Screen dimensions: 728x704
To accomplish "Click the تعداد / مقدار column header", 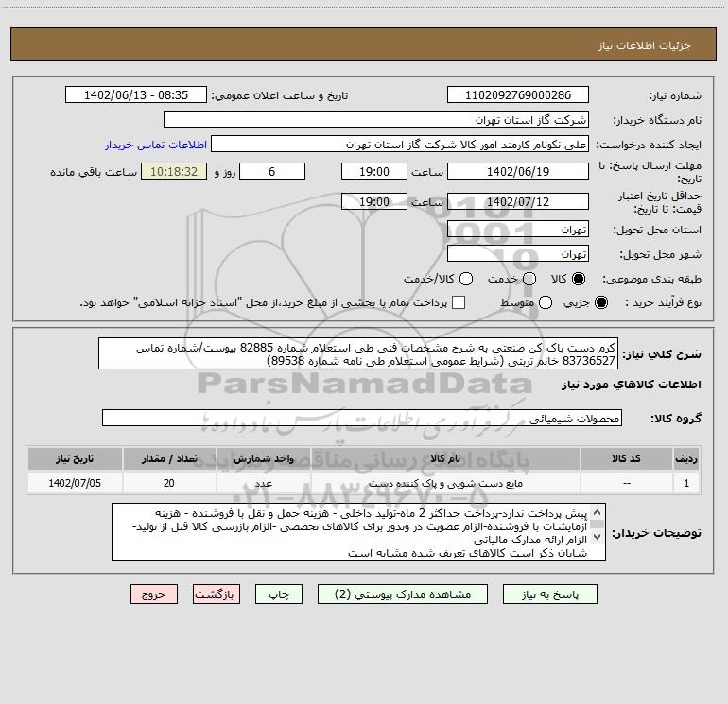I will pyautogui.click(x=169, y=459).
